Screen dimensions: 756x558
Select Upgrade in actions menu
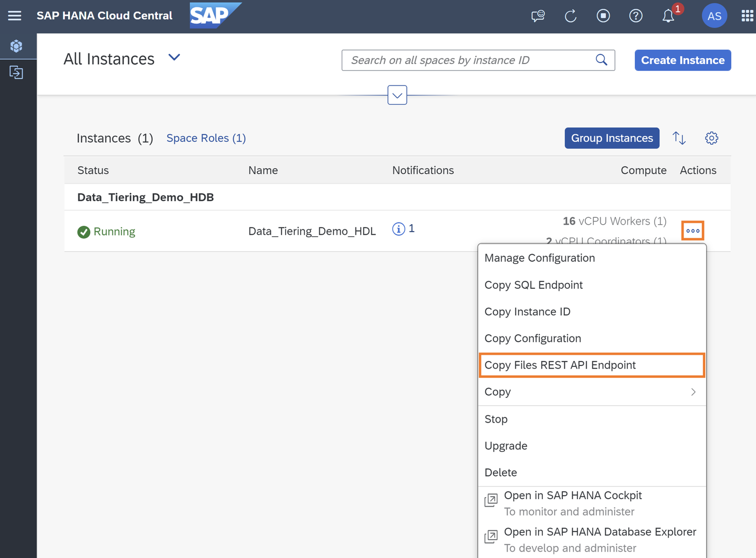[592, 446]
